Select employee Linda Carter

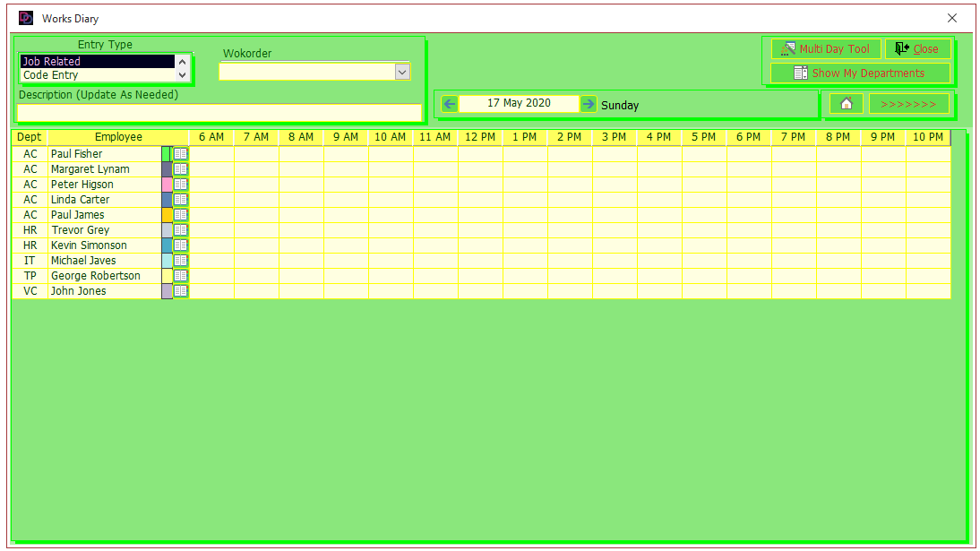coord(105,200)
